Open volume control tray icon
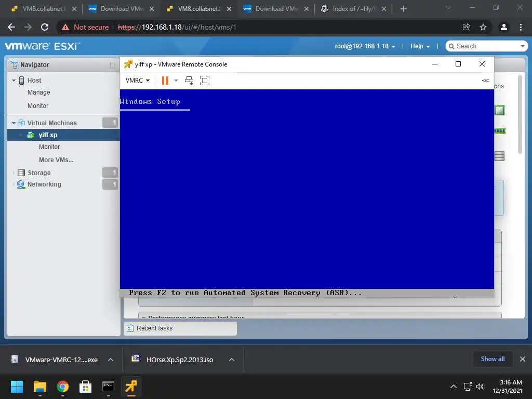The height and width of the screenshot is (399, 532). pyautogui.click(x=480, y=387)
